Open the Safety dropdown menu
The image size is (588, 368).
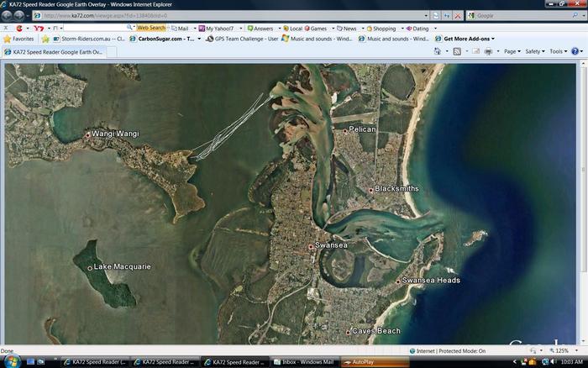[535, 51]
